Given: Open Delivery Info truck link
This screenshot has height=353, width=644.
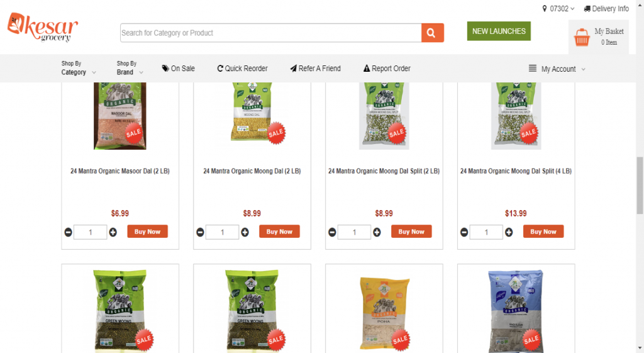Looking at the screenshot, I should tap(606, 9).
